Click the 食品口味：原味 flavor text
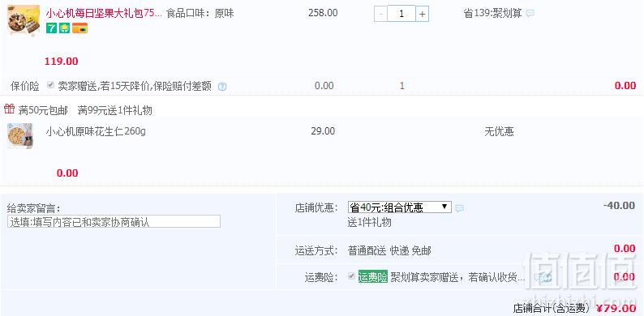The height and width of the screenshot is (316, 644). click(x=200, y=13)
